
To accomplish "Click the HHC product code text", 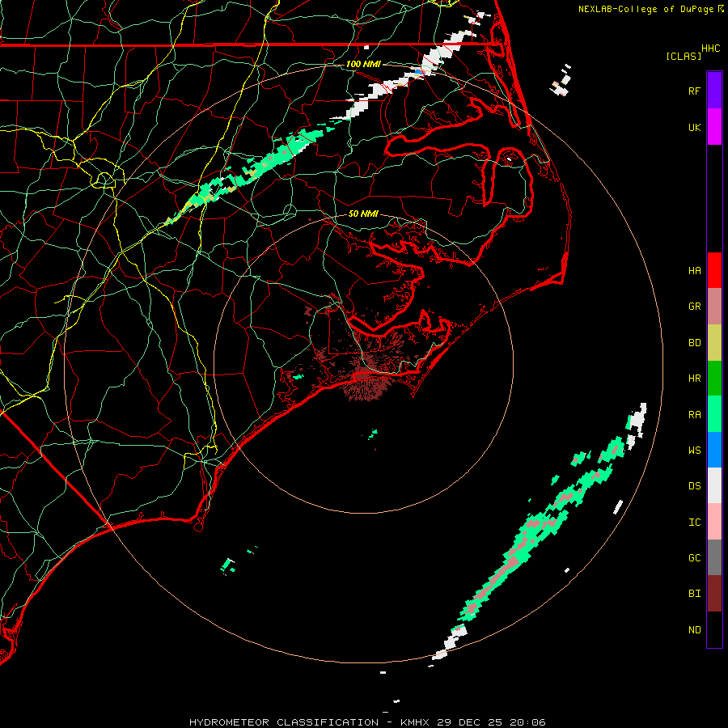I will click(x=710, y=49).
